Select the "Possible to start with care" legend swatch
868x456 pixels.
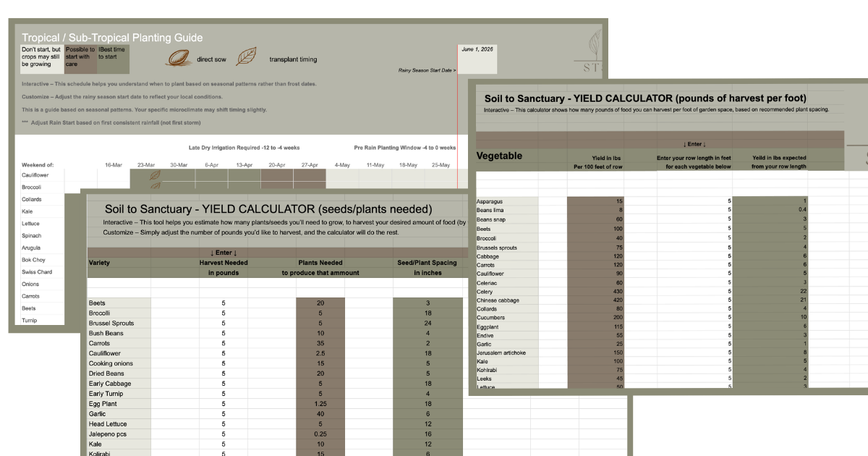tap(80, 59)
